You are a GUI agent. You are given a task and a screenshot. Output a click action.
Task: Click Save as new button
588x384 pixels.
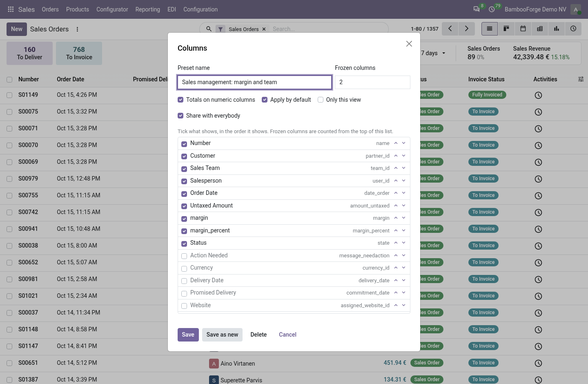click(x=222, y=335)
